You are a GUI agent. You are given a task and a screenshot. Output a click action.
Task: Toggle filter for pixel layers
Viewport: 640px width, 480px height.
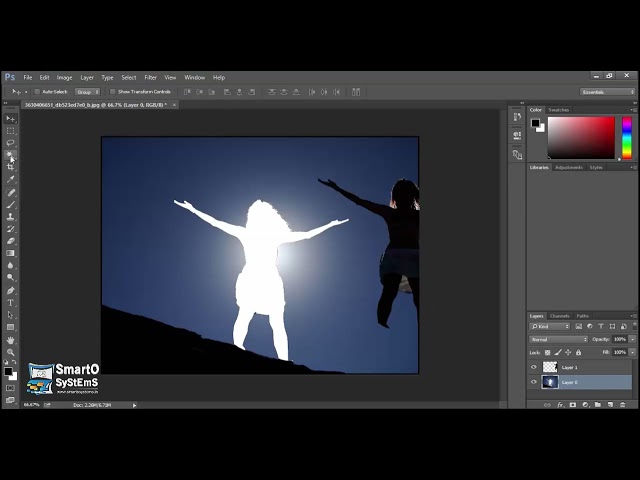[x=578, y=326]
